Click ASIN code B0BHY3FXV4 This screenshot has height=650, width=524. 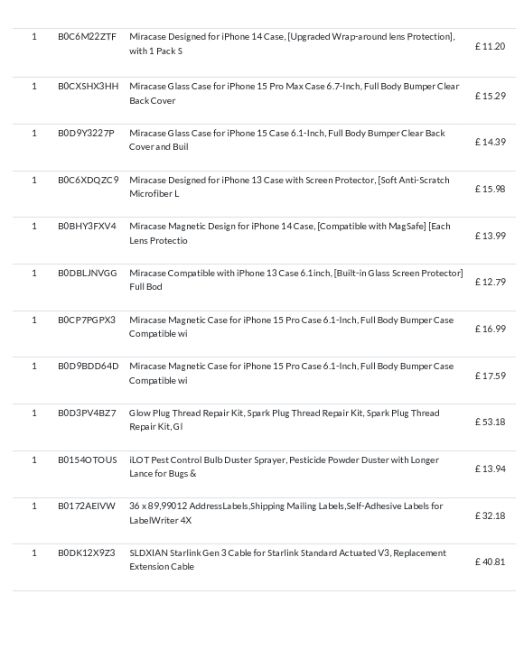tap(87, 226)
